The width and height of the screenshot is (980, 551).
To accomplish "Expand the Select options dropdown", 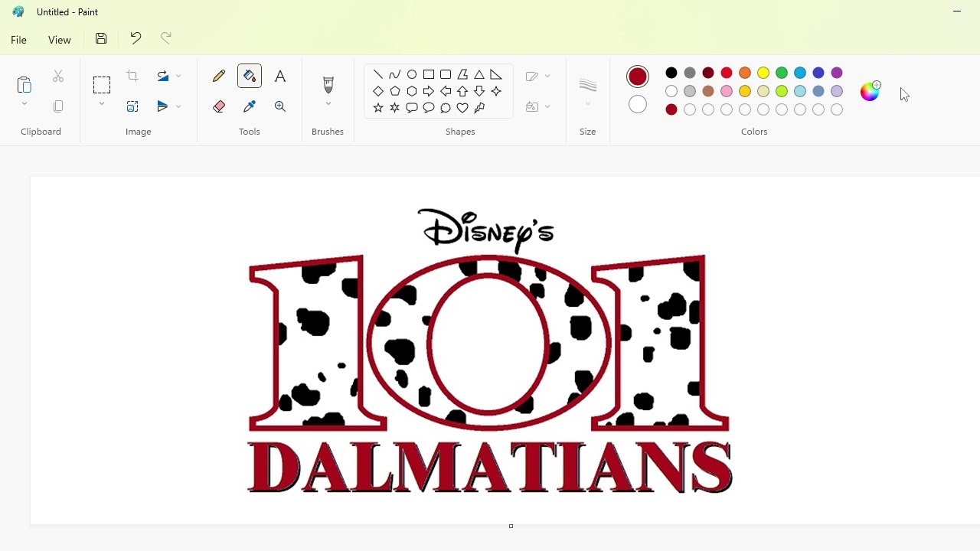I will [102, 104].
